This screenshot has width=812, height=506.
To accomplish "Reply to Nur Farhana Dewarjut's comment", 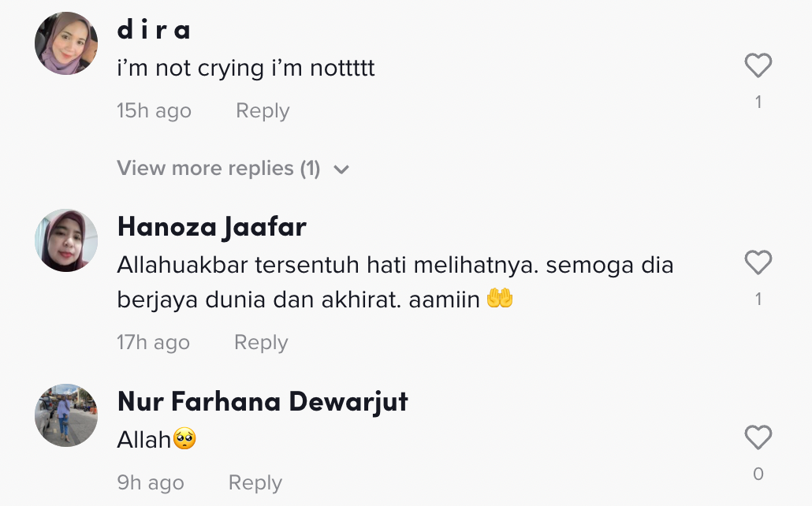I will pos(255,483).
